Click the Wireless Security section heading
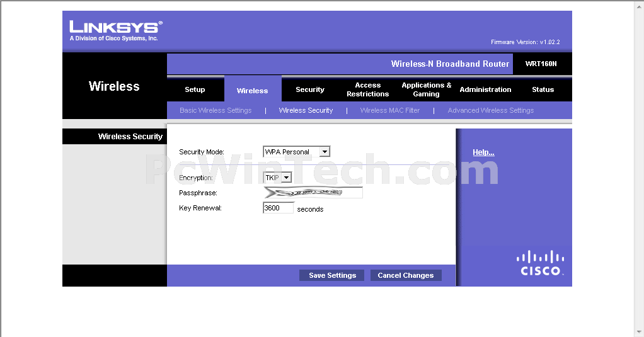Screen dimensions: 644x337 pyautogui.click(x=130, y=136)
